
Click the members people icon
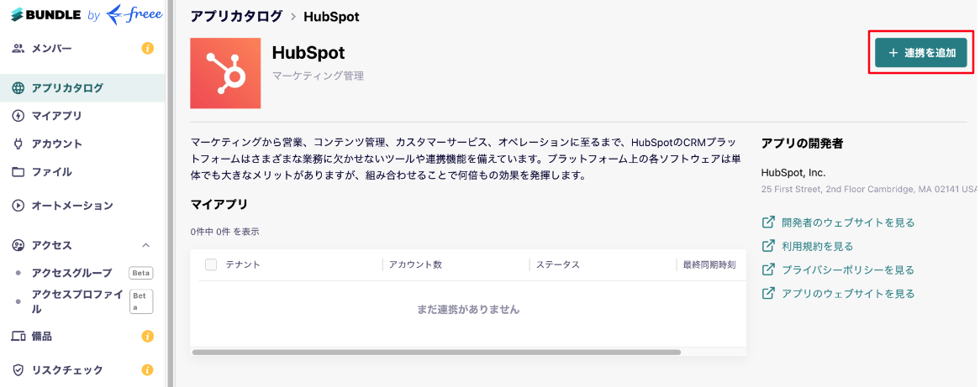18,48
